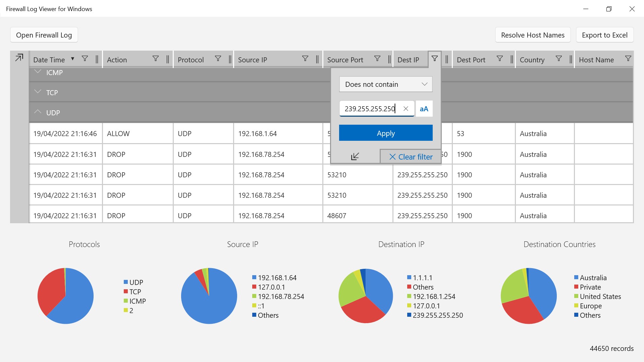The height and width of the screenshot is (362, 644).
Task: Click the expand-table arrow icon in the grid corner
Action: pos(19,58)
